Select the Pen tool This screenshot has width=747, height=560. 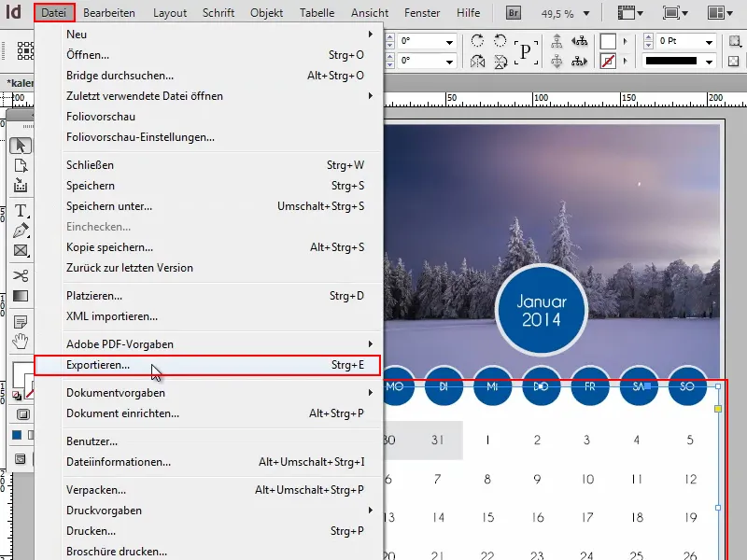click(x=21, y=231)
